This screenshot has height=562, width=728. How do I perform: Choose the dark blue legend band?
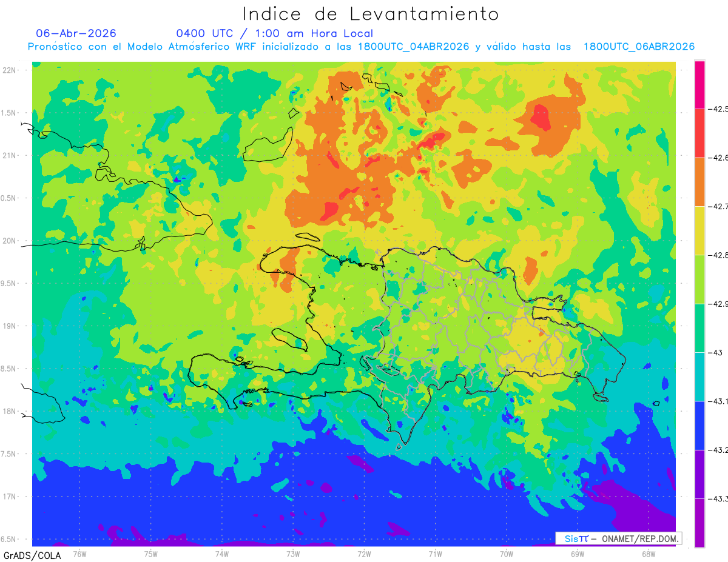click(x=699, y=425)
